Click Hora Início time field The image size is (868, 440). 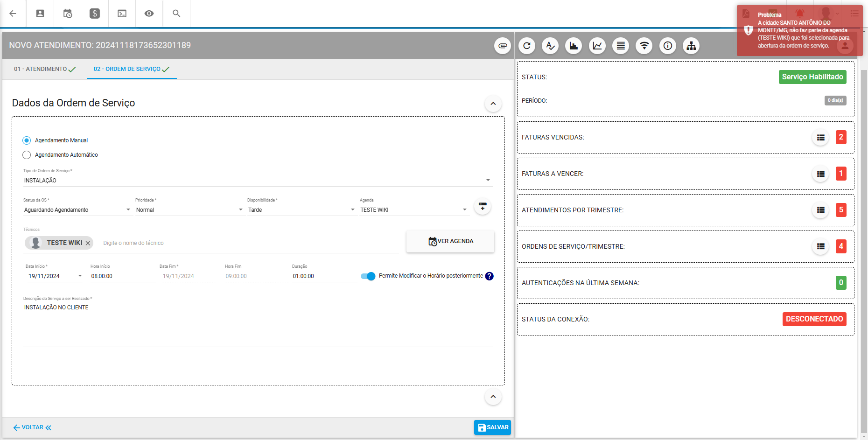click(x=123, y=276)
